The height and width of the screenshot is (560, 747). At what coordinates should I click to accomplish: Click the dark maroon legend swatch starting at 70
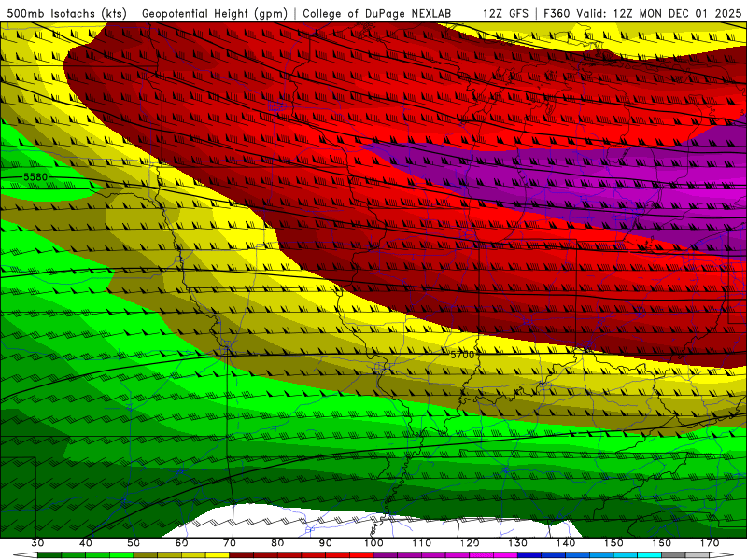tap(242, 554)
